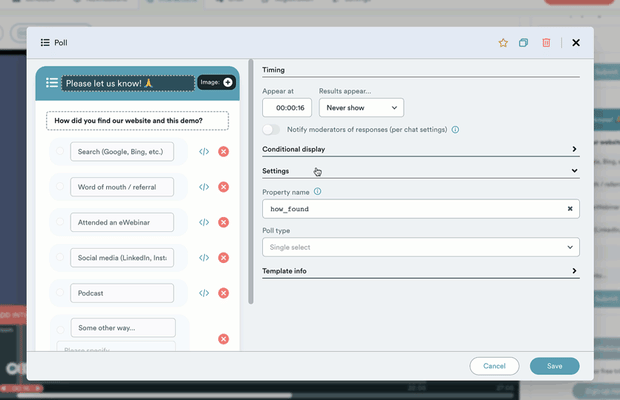The image size is (620, 400).
Task: Delete the Podcast answer option
Action: point(224,293)
